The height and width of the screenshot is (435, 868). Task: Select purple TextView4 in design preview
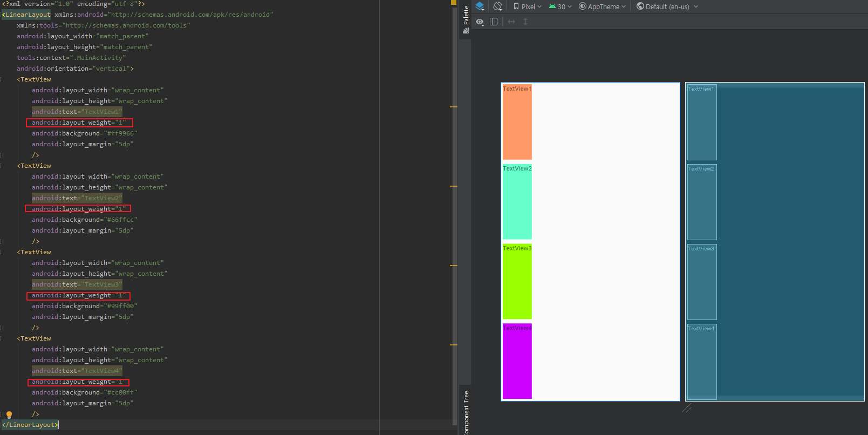click(x=517, y=362)
